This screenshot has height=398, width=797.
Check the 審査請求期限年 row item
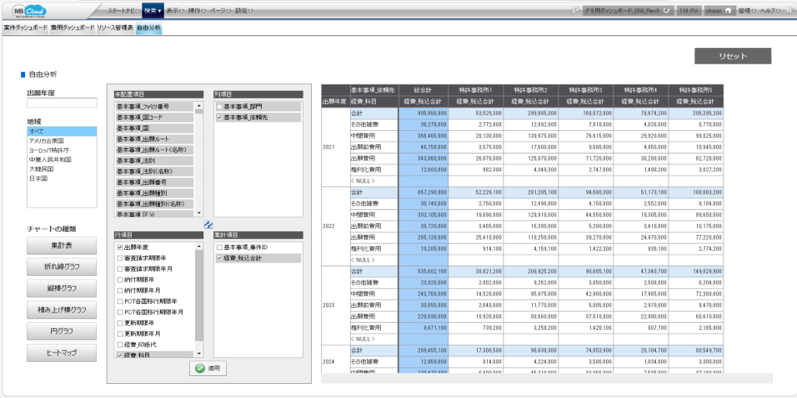[120, 258]
